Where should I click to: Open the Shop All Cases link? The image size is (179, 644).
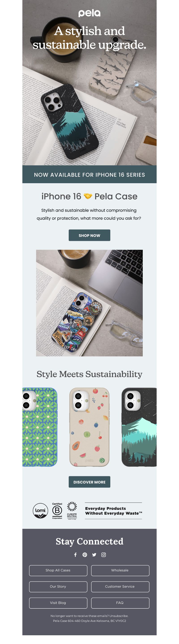tap(58, 570)
